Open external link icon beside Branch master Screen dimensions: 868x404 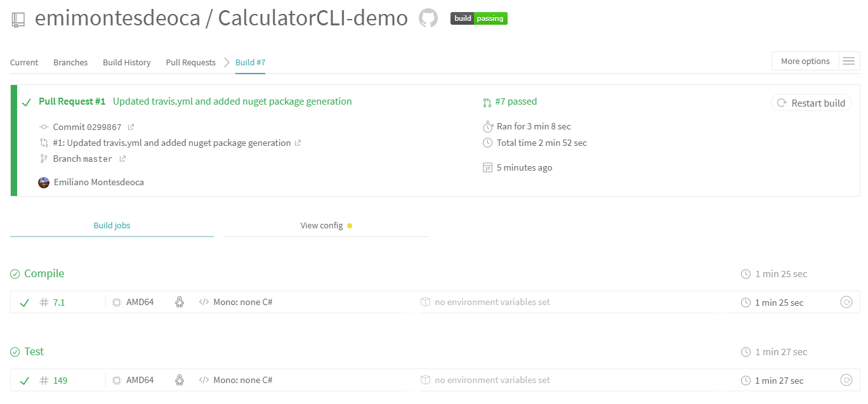coord(123,159)
